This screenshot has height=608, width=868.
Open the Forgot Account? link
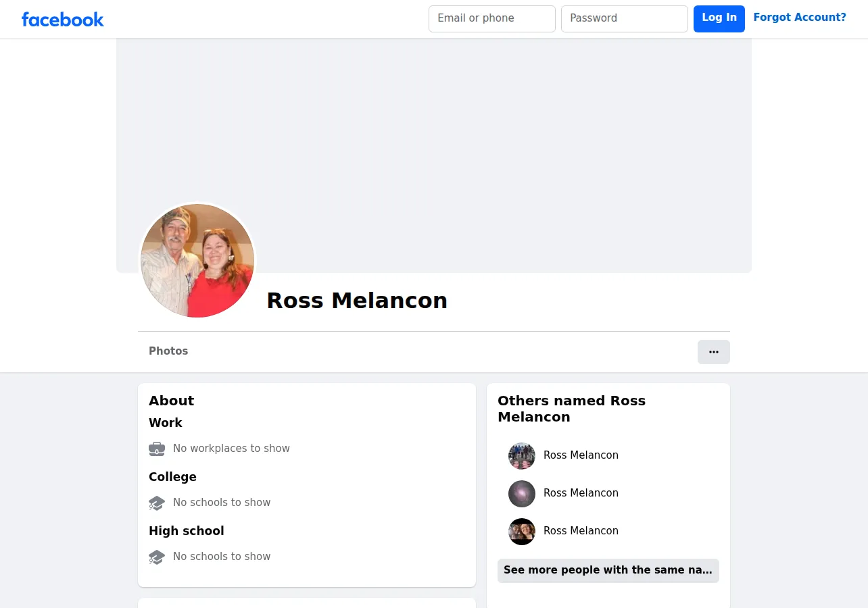click(x=800, y=18)
